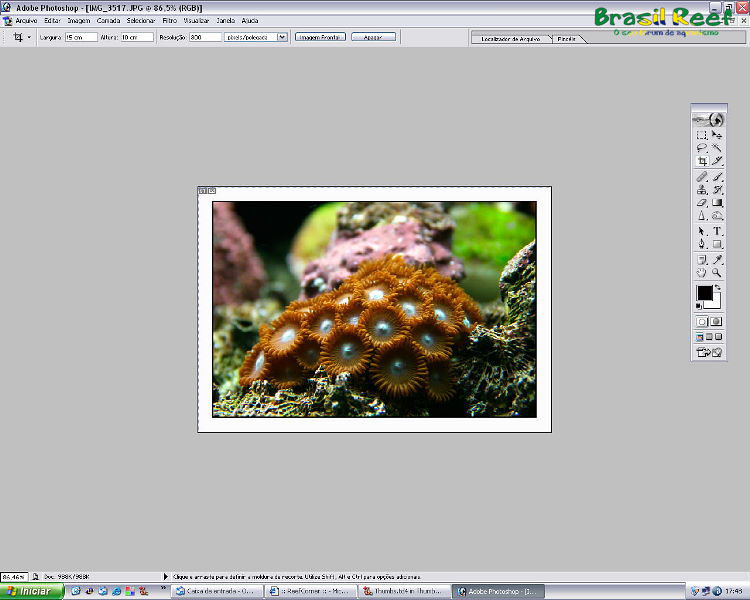The height and width of the screenshot is (600, 750).
Task: Select the Rectangular Marquee tool
Action: click(702, 134)
